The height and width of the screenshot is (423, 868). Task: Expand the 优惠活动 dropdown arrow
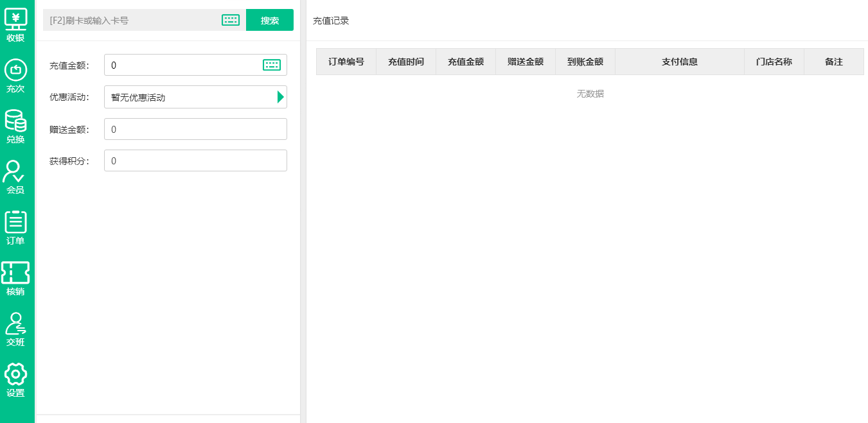coord(280,97)
